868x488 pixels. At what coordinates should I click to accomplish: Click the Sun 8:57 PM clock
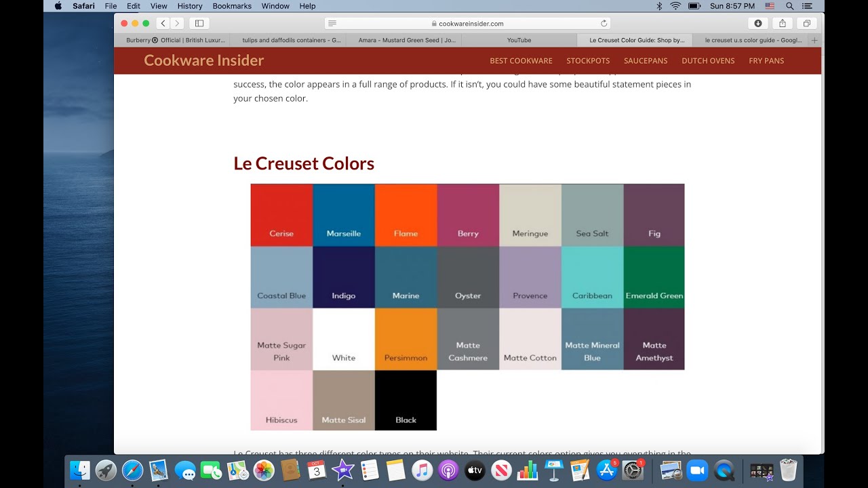point(732,6)
